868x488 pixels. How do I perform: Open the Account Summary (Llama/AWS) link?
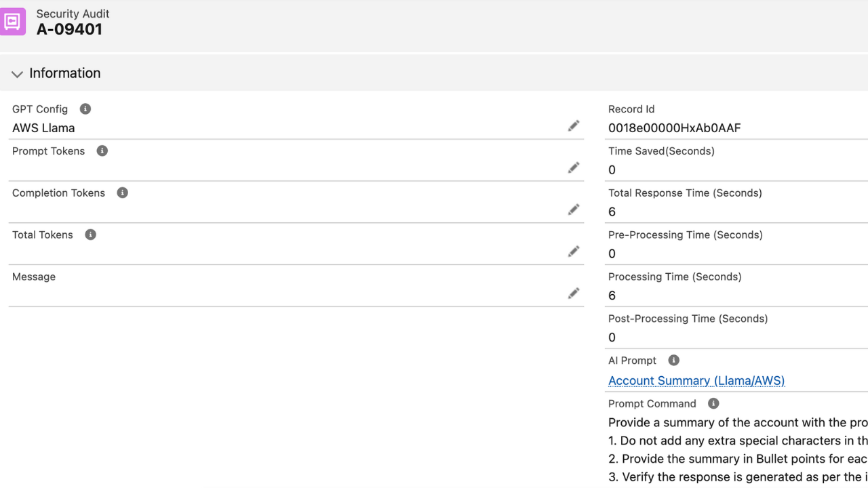(696, 381)
